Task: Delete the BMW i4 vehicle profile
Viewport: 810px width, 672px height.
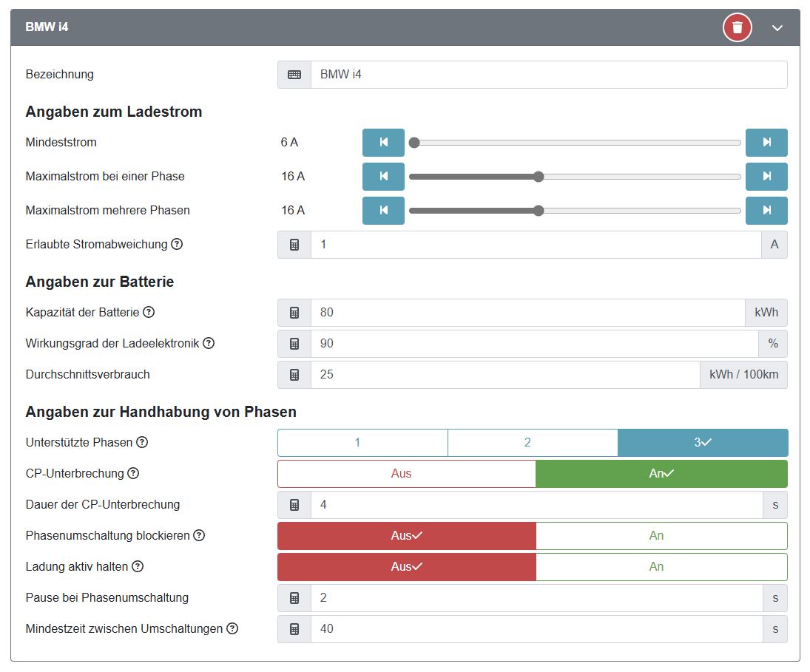Action: [x=738, y=27]
